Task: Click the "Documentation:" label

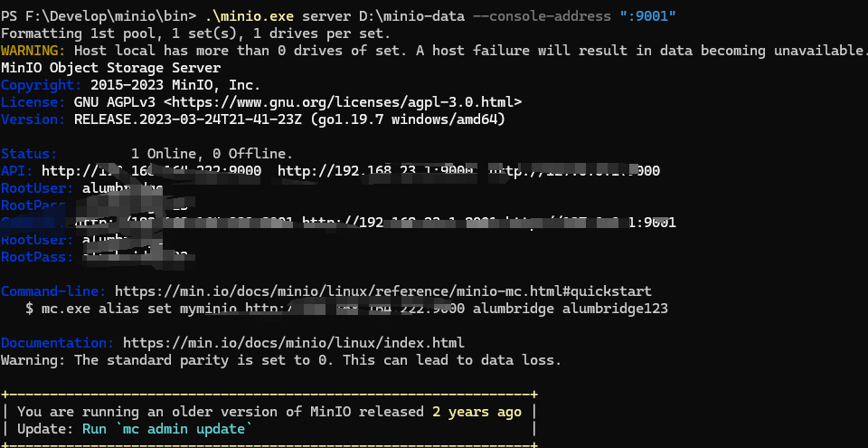Action: [58, 343]
